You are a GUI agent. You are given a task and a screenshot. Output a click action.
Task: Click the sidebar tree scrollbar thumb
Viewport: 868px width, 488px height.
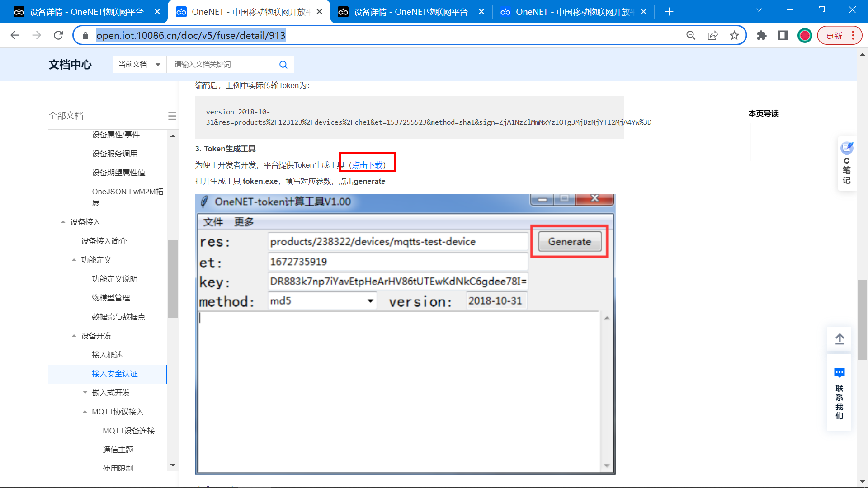tap(173, 279)
